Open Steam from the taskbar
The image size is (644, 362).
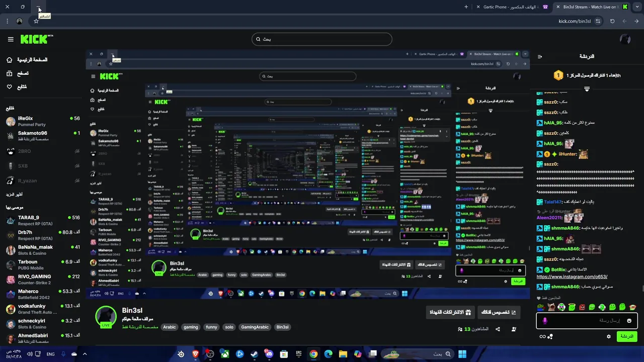(255, 354)
